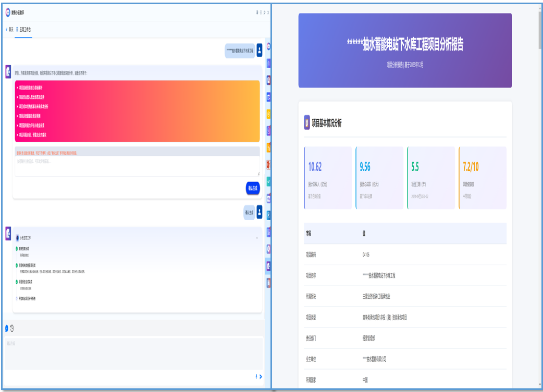Focus the extra analysis requirements text area
This screenshot has width=543, height=392.
tap(137, 166)
